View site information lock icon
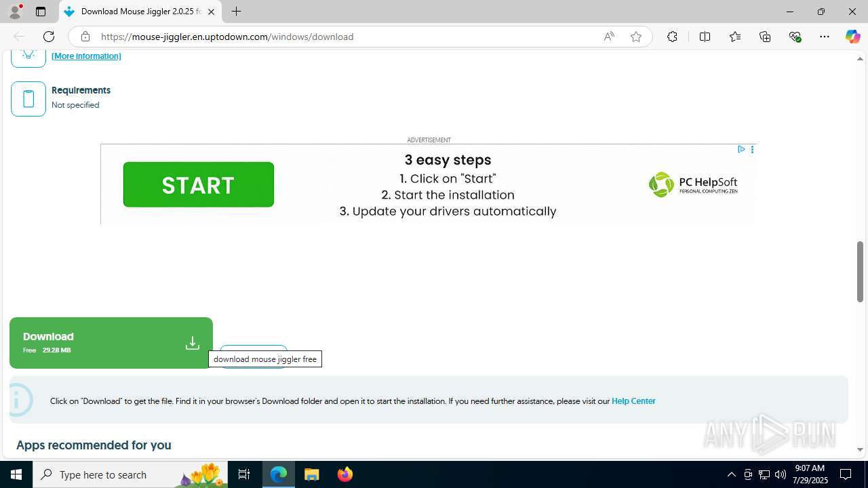This screenshot has height=488, width=868. point(85,37)
